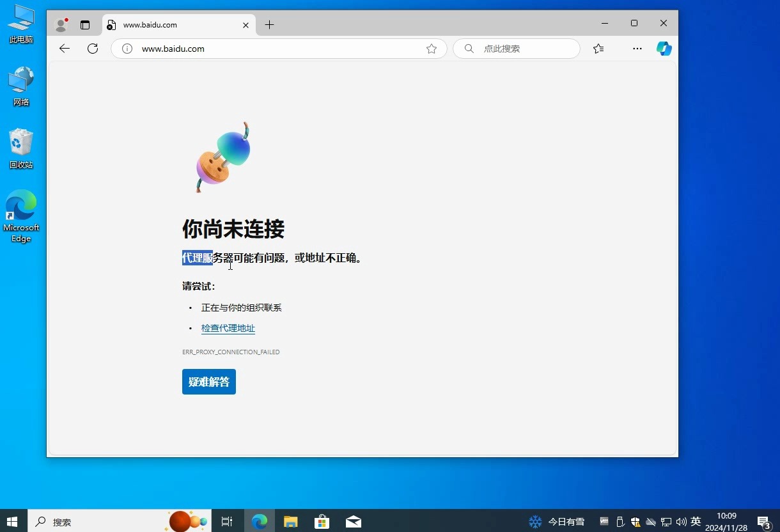Viewport: 780px width, 532px height.
Task: Click the magnifier icon in search box
Action: (469, 49)
